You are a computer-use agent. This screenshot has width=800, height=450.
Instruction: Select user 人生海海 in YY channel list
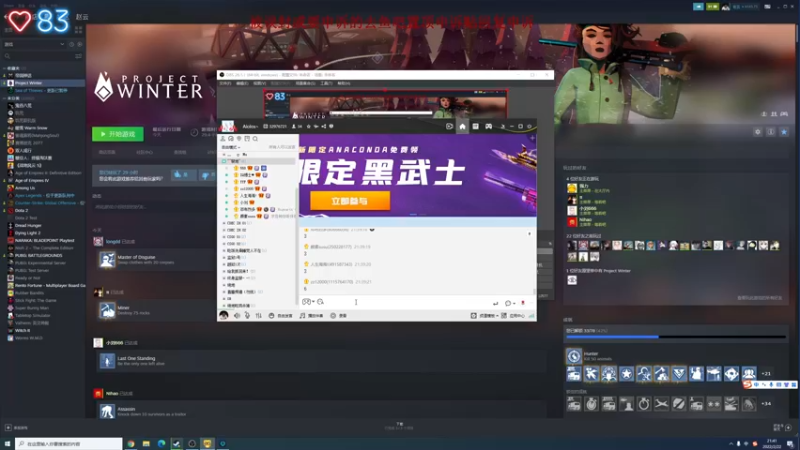250,195
